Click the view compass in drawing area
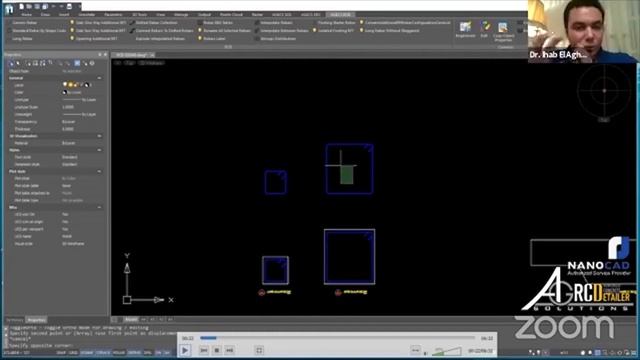The height and width of the screenshot is (360, 640). click(x=604, y=91)
